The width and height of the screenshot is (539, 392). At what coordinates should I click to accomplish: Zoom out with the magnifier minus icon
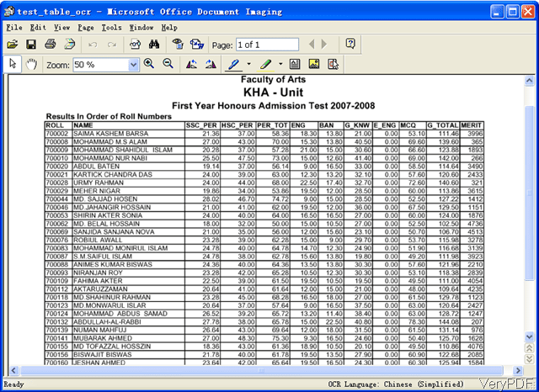(168, 64)
